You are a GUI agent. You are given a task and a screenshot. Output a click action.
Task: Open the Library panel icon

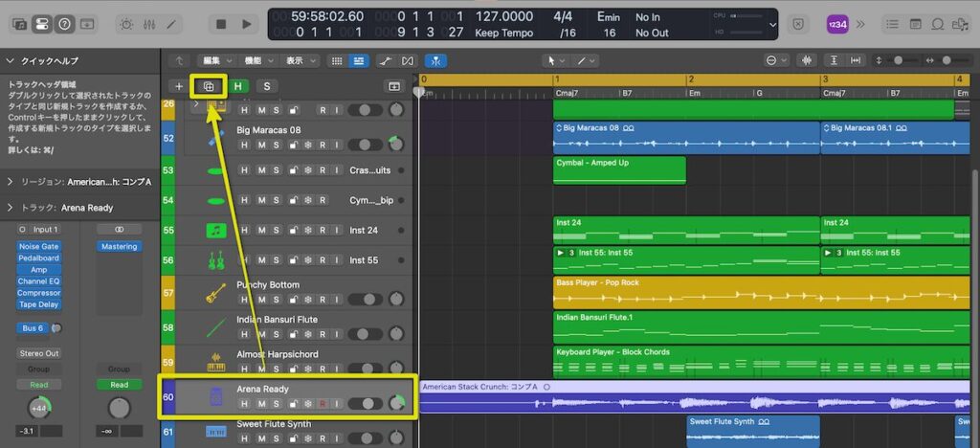[x=21, y=24]
